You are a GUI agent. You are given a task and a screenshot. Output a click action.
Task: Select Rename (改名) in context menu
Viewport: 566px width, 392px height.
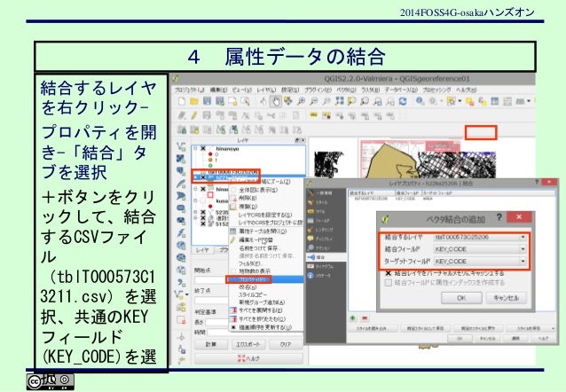click(x=265, y=287)
